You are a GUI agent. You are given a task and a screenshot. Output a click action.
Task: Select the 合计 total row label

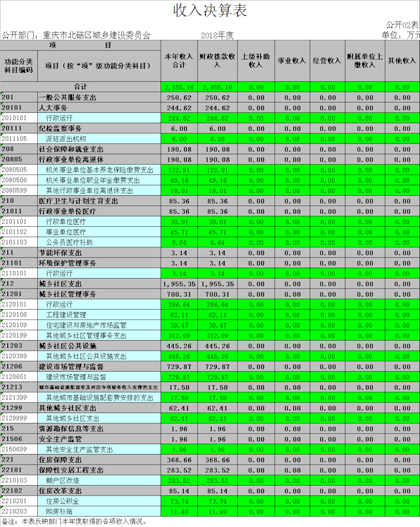[80, 87]
